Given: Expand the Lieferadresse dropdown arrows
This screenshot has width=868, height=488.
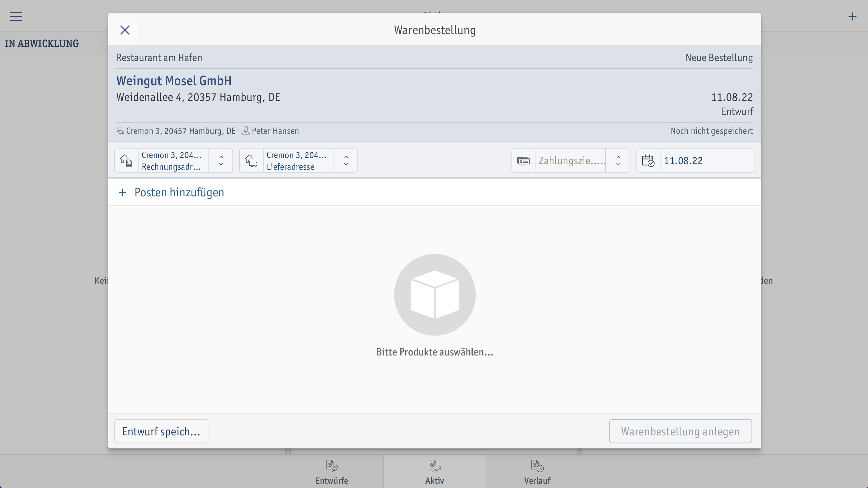Looking at the screenshot, I should [x=346, y=160].
